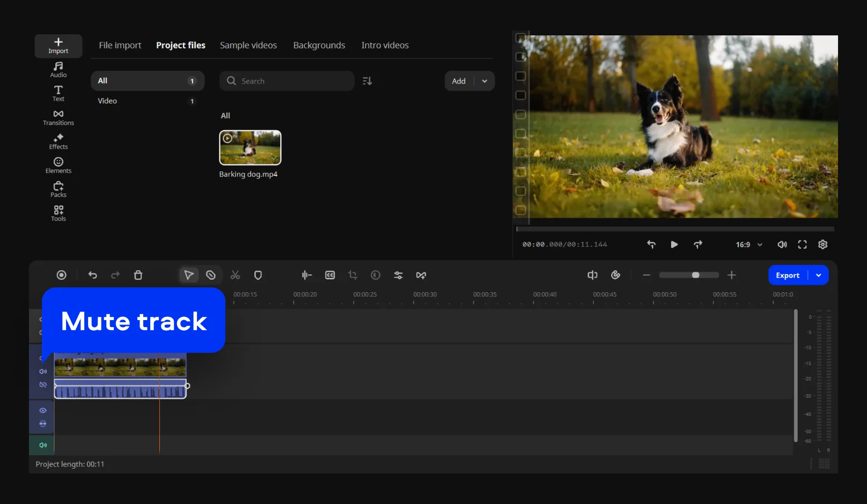This screenshot has width=867, height=504.
Task: Select the Barking dog.mp4 thumbnail
Action: point(250,147)
